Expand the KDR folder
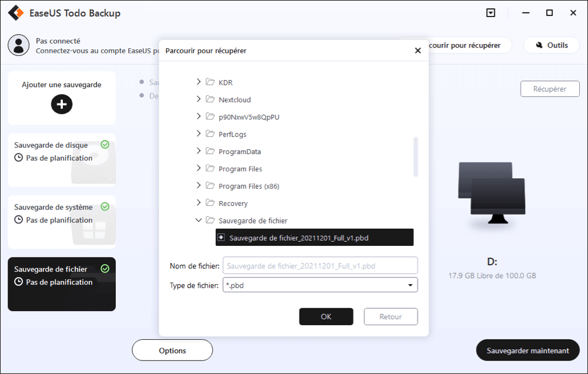Image resolution: width=588 pixels, height=374 pixels. pos(198,82)
